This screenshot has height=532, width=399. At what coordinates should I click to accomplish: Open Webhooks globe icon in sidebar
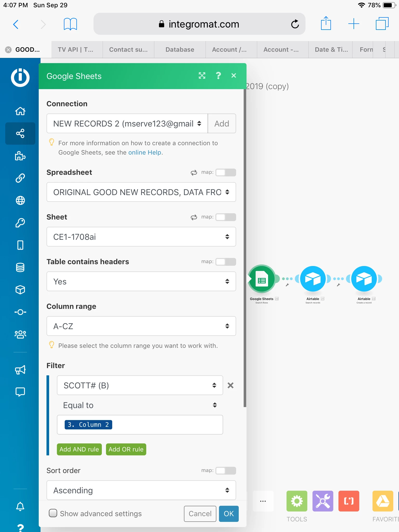[x=20, y=201]
